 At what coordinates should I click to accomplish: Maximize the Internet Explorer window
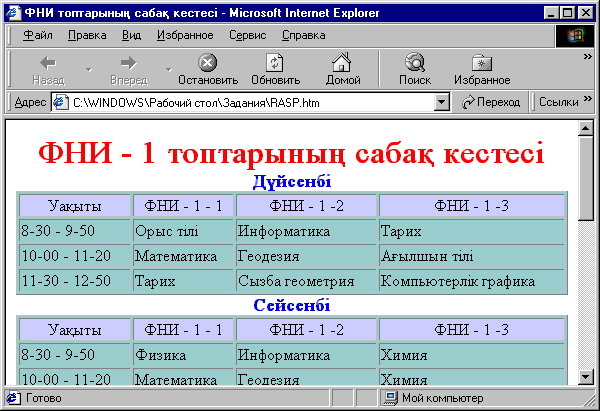567,13
